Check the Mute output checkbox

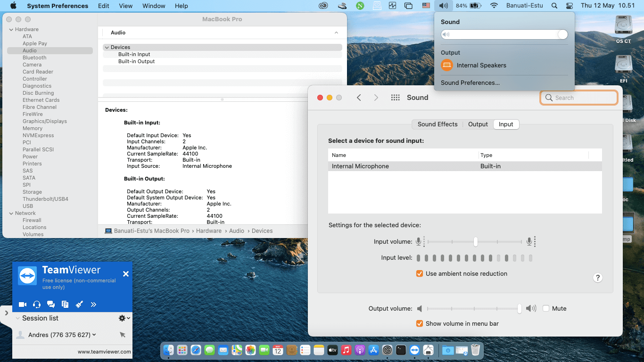pyautogui.click(x=546, y=308)
